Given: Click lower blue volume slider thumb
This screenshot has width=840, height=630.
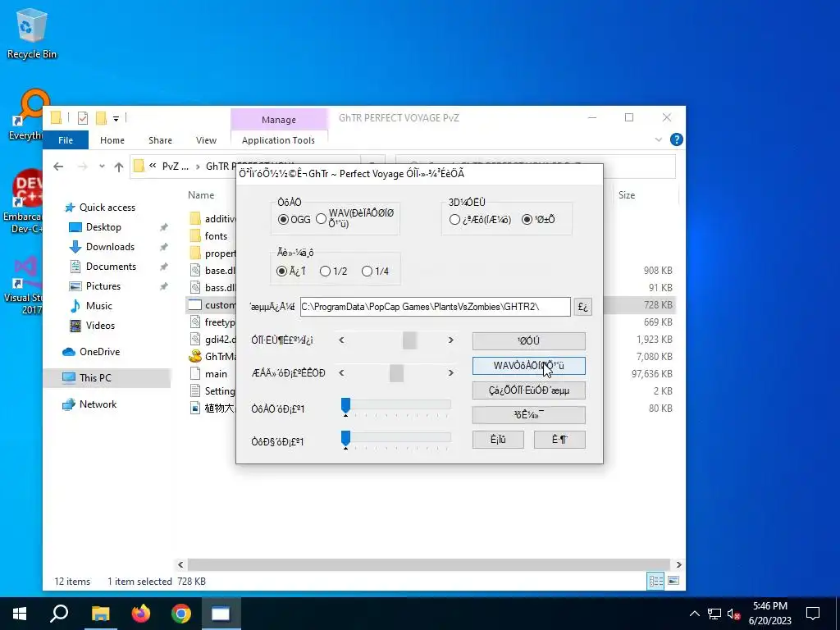Looking at the screenshot, I should point(345,440).
